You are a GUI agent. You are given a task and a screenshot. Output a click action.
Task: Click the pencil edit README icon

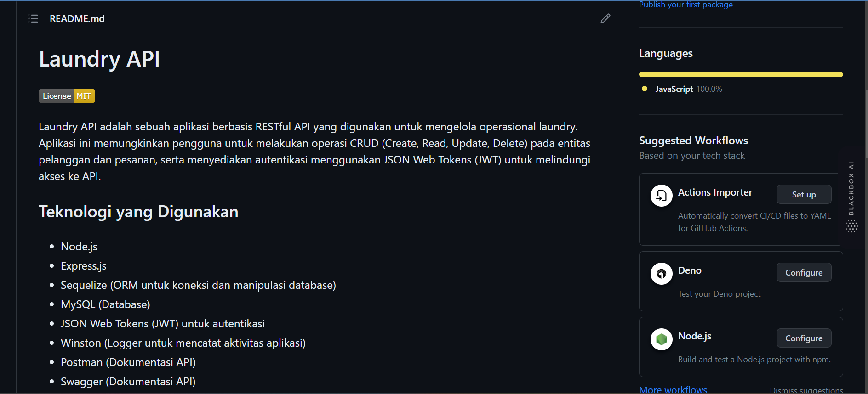coord(605,18)
